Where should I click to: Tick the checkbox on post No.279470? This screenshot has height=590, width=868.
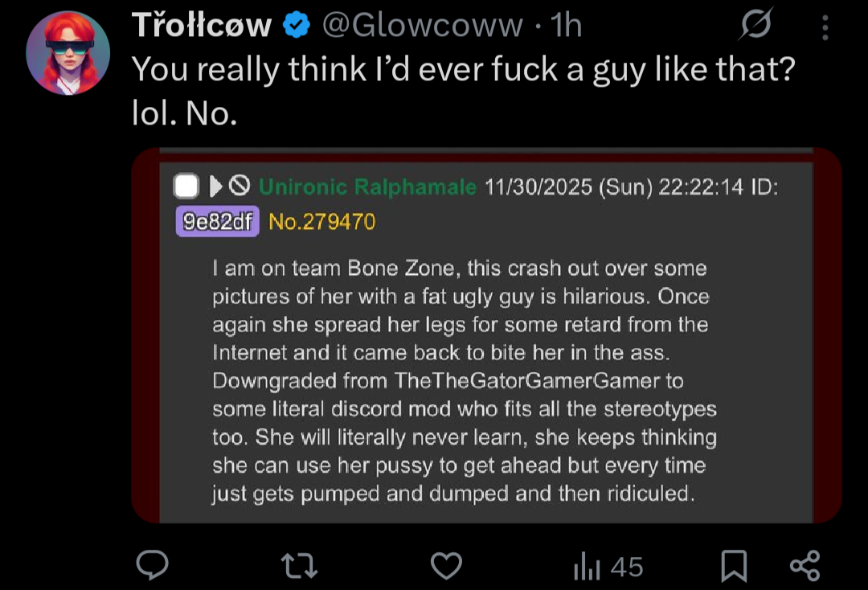point(186,187)
